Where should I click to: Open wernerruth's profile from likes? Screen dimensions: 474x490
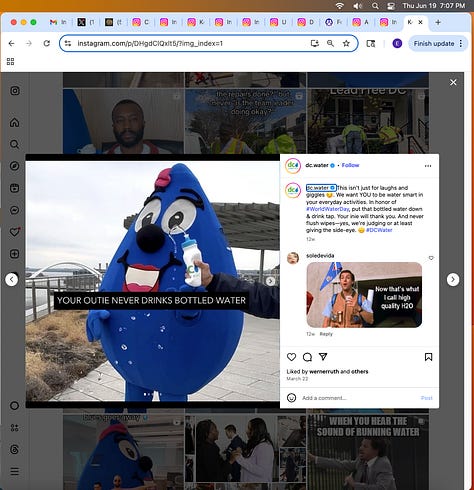[324, 371]
